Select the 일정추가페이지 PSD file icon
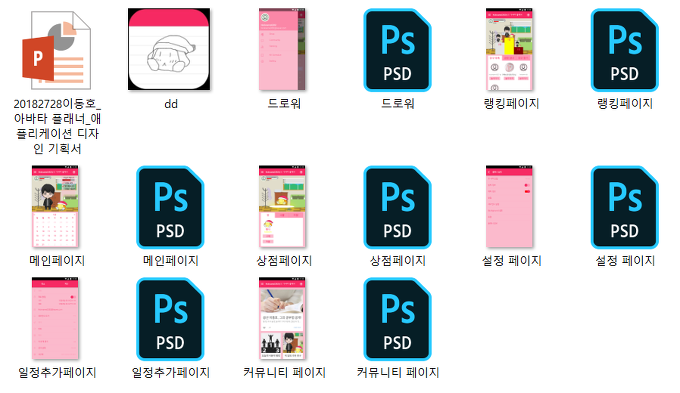Viewport: 680px width, 393px height. tap(170, 319)
